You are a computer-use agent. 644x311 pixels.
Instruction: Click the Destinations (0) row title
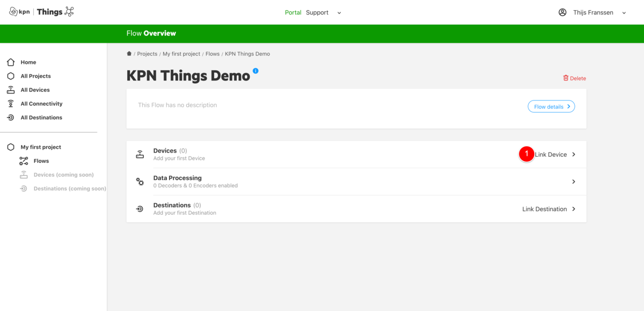coord(177,205)
